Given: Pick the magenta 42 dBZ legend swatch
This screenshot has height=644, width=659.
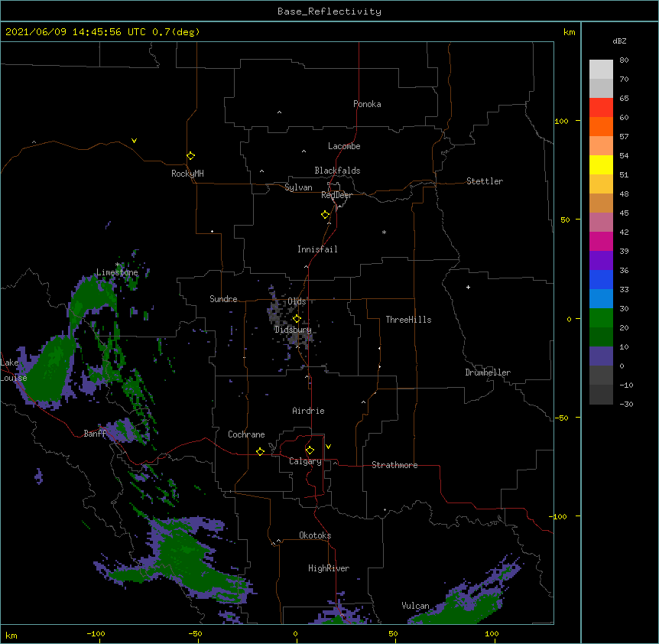Looking at the screenshot, I should coord(601,242).
